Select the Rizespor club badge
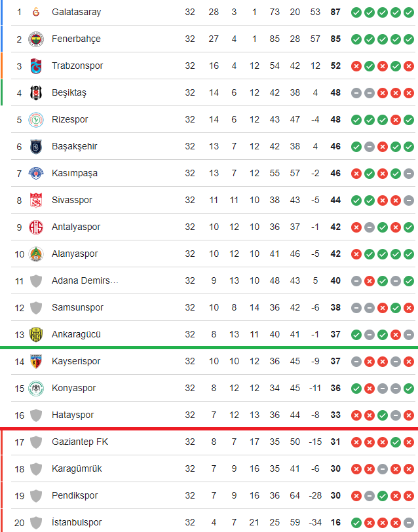This screenshot has width=418, height=532. point(36,119)
